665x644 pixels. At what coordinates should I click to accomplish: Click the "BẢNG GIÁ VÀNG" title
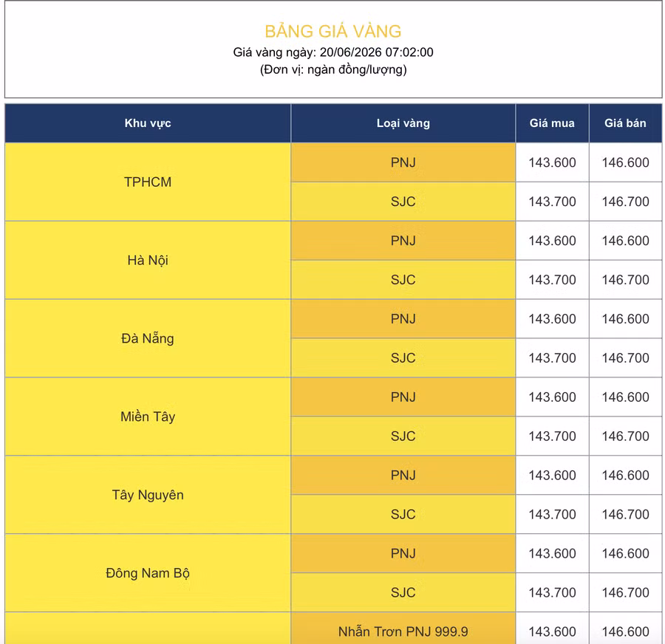[x=333, y=31]
